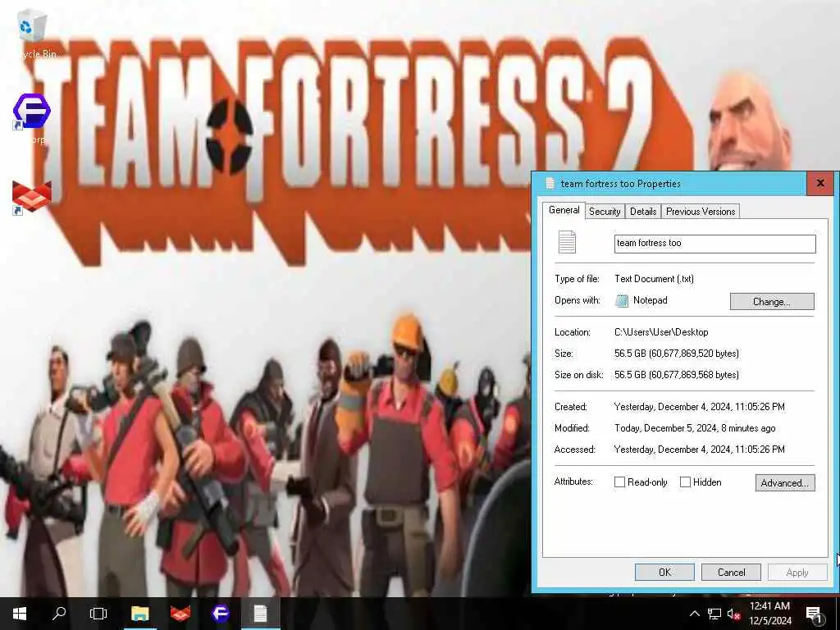Open taskbar search magnifier
This screenshot has height=630, width=840.
pyautogui.click(x=59, y=614)
